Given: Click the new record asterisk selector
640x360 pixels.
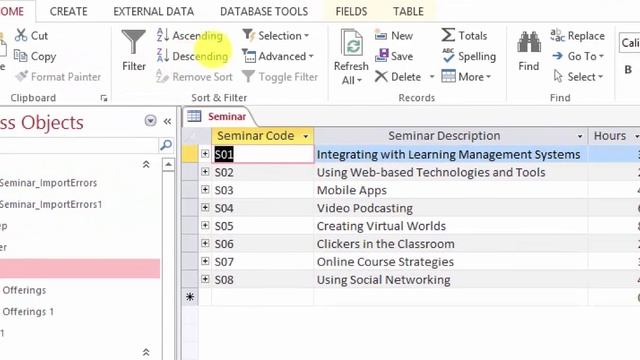Looking at the screenshot, I should 190,297.
